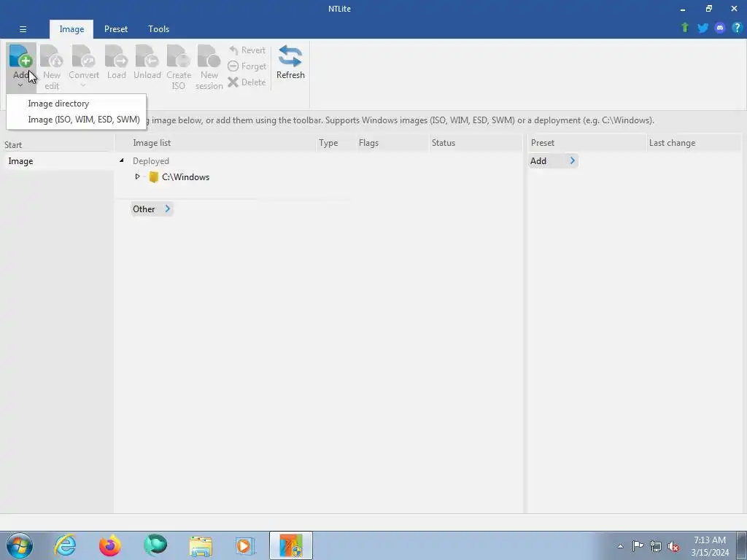Click the Add image toolbar icon
Image resolution: width=747 pixels, height=560 pixels.
(20, 55)
